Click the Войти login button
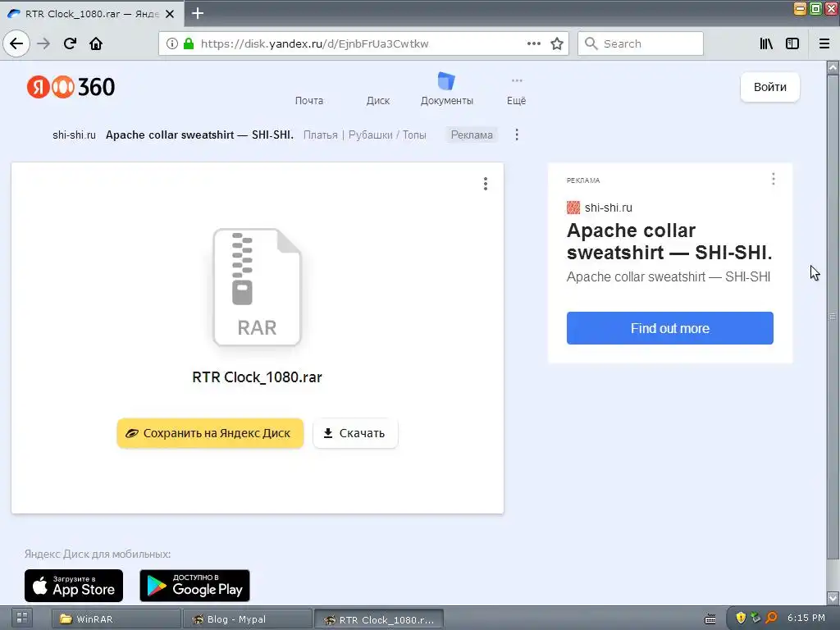840x630 pixels. 769,87
